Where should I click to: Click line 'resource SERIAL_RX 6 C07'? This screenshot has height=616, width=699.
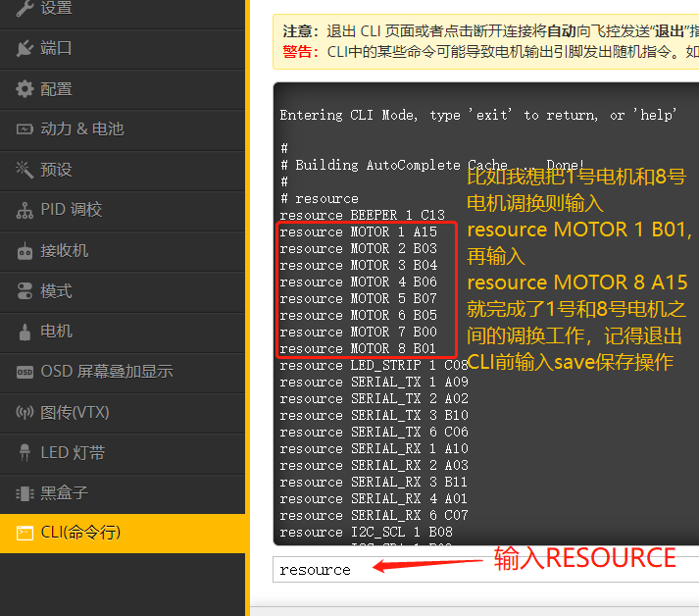point(374,516)
